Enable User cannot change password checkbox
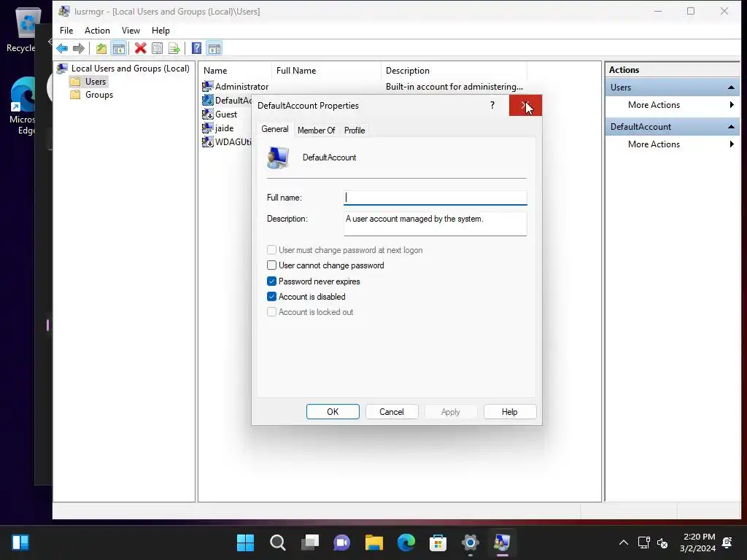The height and width of the screenshot is (560, 747). tap(271, 265)
